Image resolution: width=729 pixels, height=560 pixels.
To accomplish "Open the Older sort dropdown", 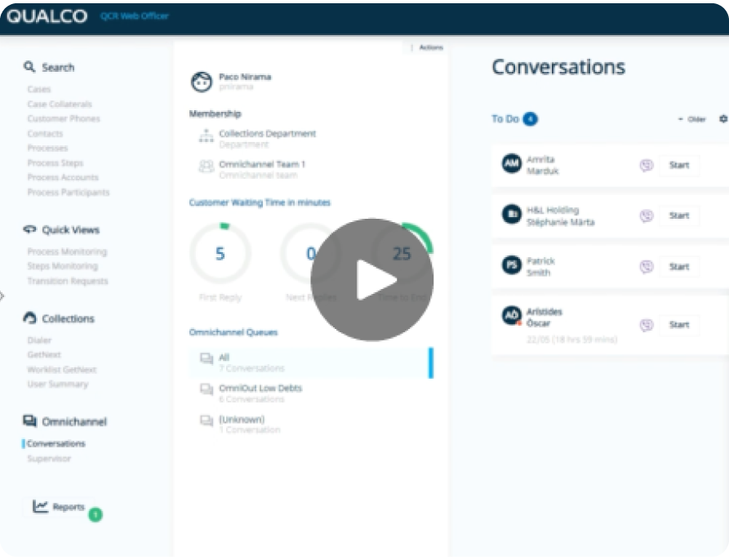I will coord(692,119).
